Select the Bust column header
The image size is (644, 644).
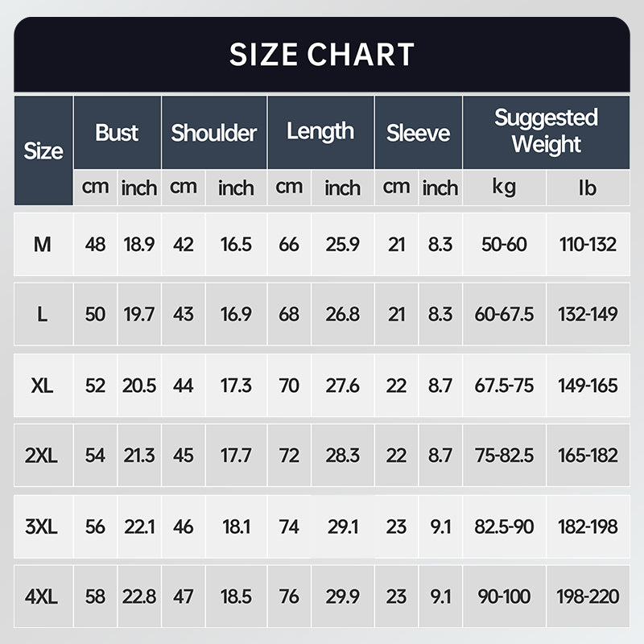pos(117,133)
